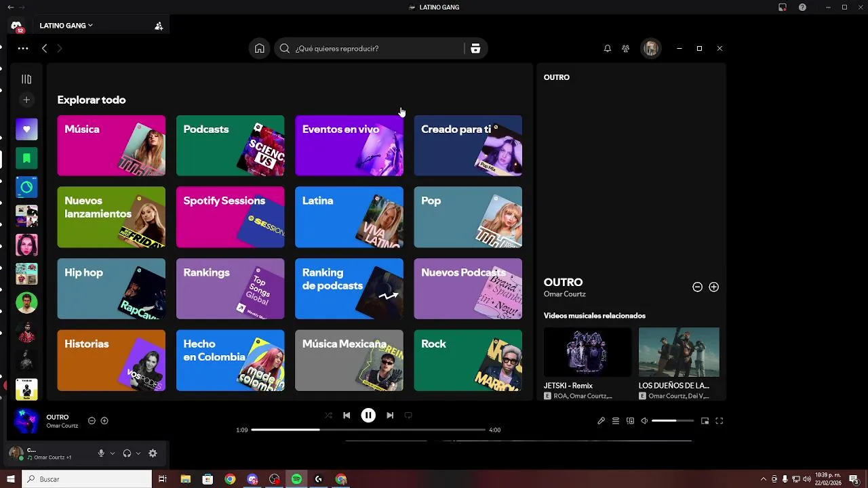
Task: Enter full screen player mode
Action: [x=719, y=421]
